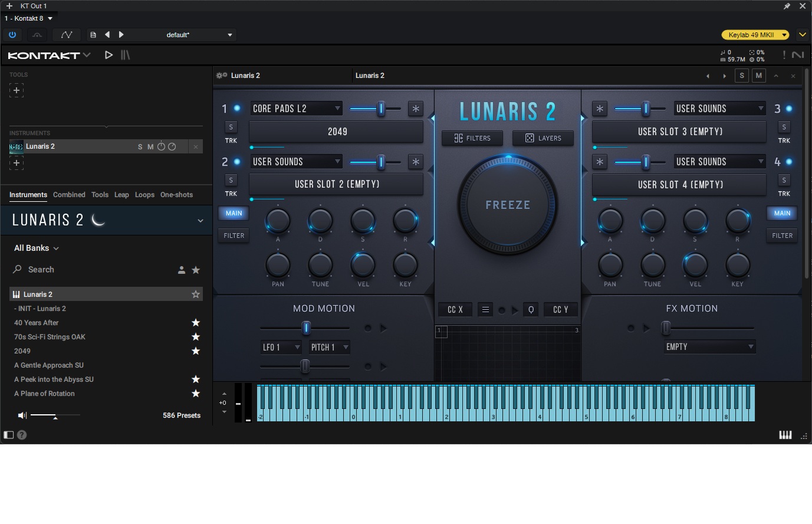Go to next preset arrow

(121, 35)
